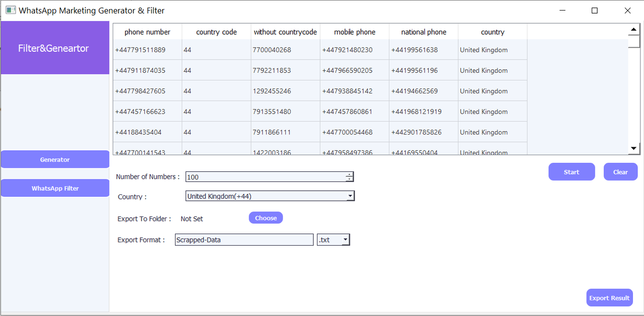Click the without countrycode column header
The width and height of the screenshot is (644, 316).
point(285,32)
